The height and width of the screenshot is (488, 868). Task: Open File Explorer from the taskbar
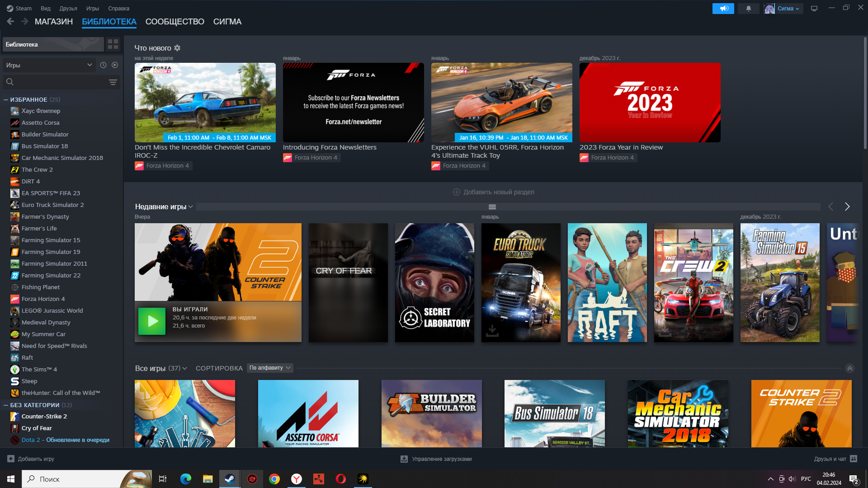(208, 479)
